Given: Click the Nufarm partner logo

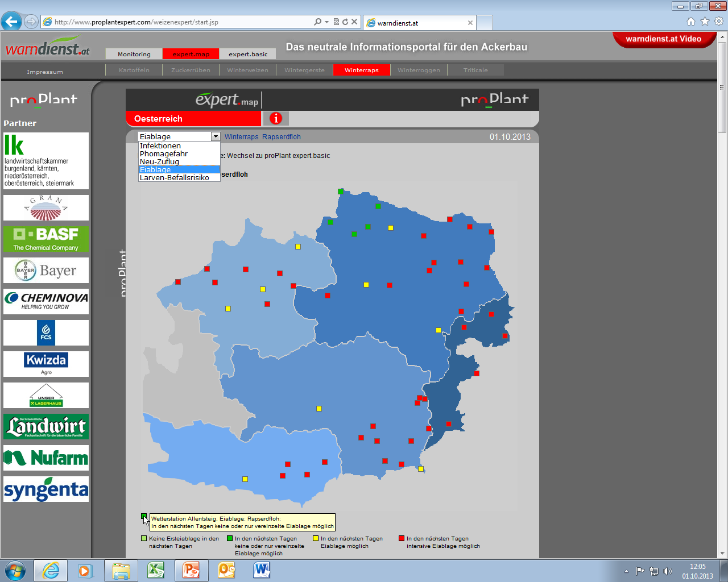Looking at the screenshot, I should pyautogui.click(x=46, y=458).
